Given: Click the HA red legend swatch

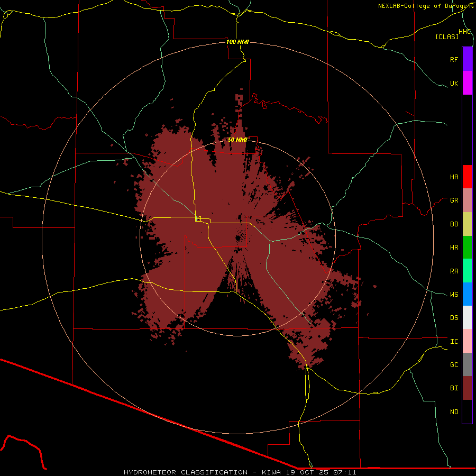Looking at the screenshot, I should pos(467,177).
